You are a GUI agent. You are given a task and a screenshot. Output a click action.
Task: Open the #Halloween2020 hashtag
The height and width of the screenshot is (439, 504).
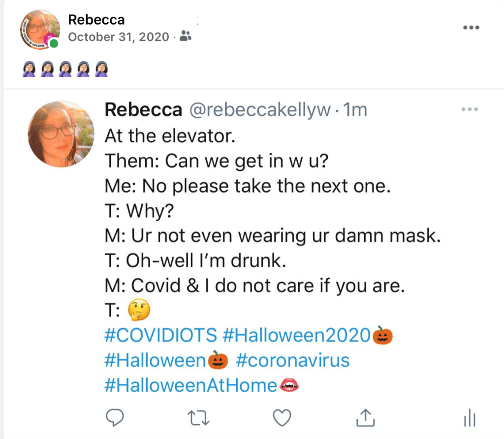pyautogui.click(x=296, y=335)
